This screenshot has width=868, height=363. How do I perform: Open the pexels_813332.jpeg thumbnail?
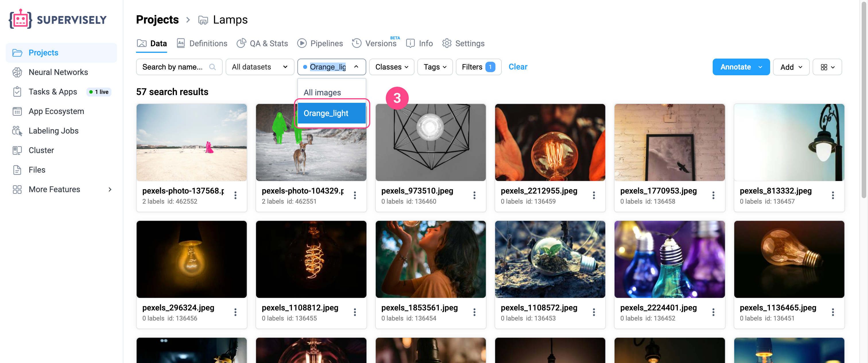789,142
